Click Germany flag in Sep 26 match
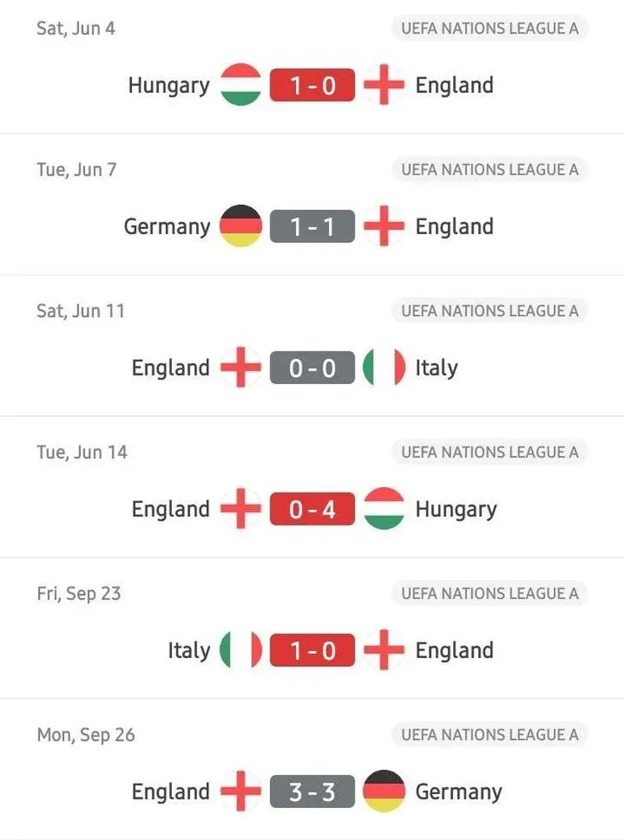Screen dimensions: 625x840 (x=384, y=792)
